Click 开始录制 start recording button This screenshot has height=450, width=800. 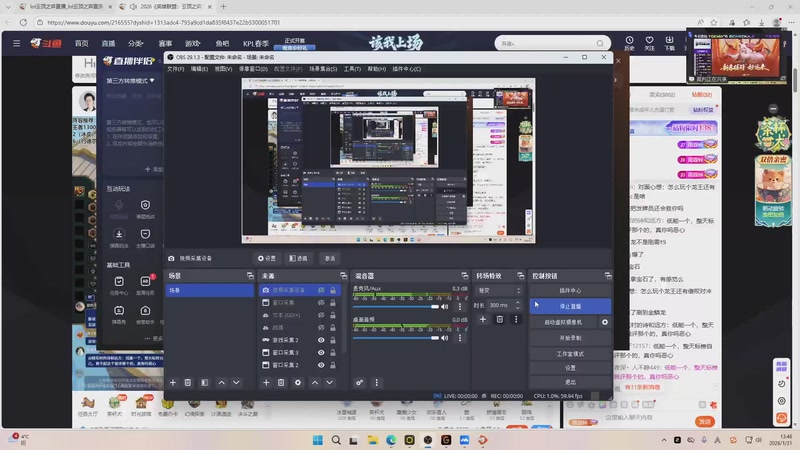(x=570, y=338)
